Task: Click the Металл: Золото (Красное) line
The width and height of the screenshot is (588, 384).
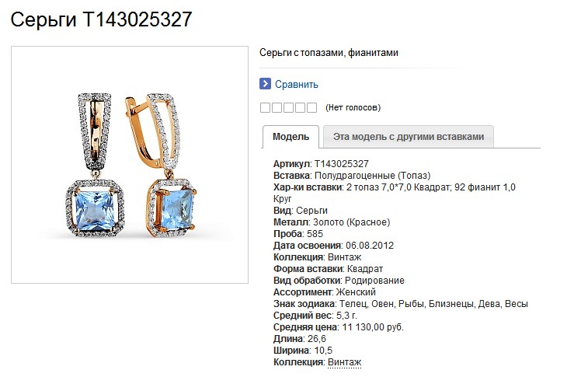Action: (x=332, y=222)
